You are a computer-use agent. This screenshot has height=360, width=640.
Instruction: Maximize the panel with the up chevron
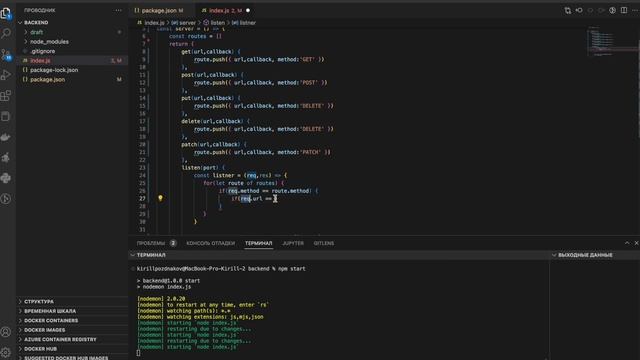click(x=627, y=243)
